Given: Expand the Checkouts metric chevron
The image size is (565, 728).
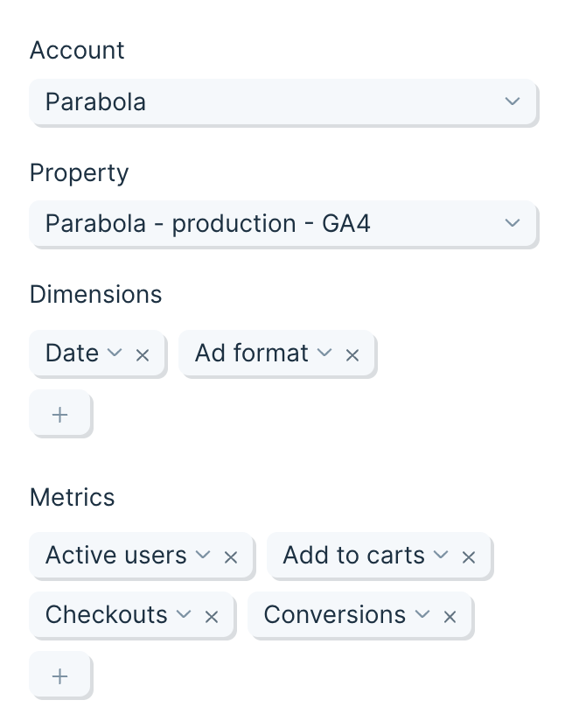Looking at the screenshot, I should (x=184, y=613).
